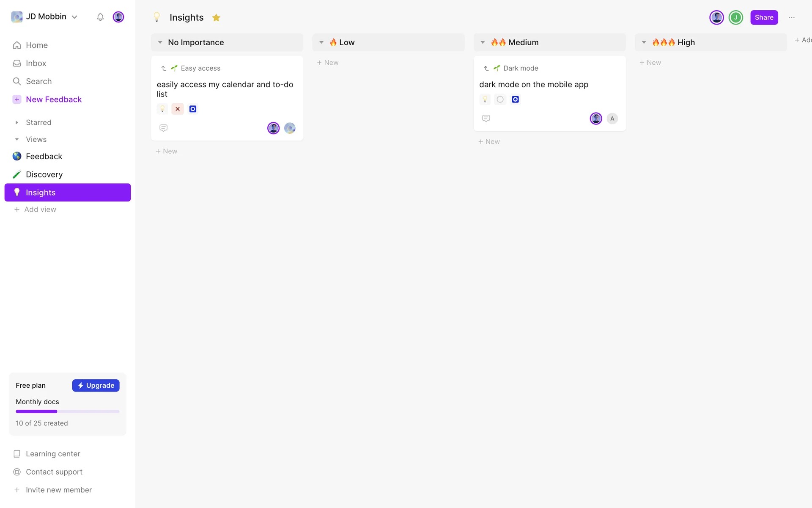The height and width of the screenshot is (508, 812).
Task: Open the notifications bell
Action: tap(100, 17)
